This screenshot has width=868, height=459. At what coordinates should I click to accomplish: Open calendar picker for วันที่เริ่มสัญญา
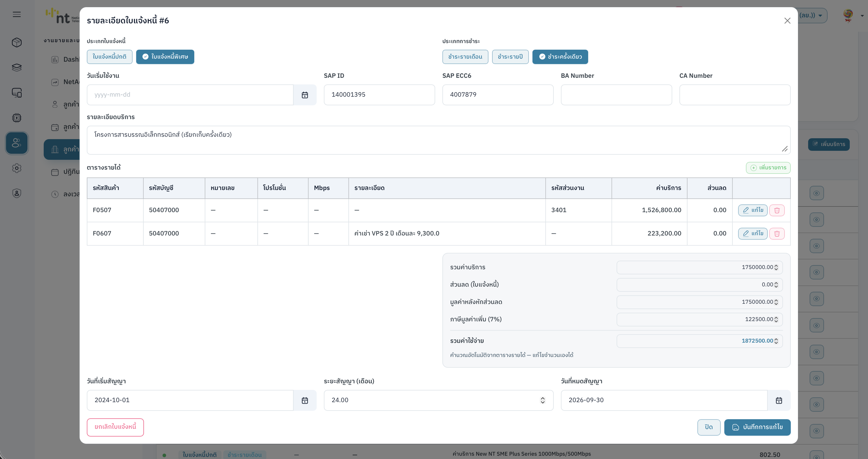[305, 400]
